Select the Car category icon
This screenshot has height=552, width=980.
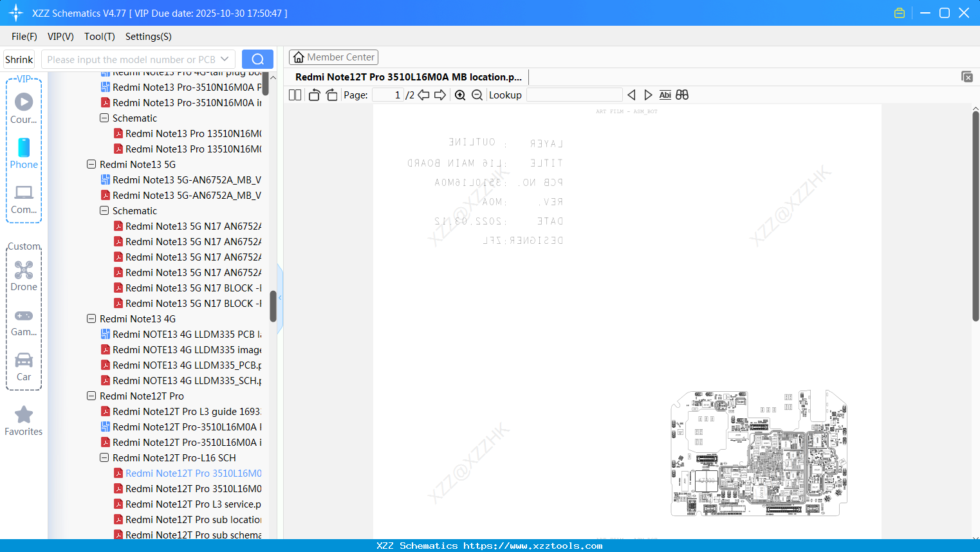coord(24,366)
